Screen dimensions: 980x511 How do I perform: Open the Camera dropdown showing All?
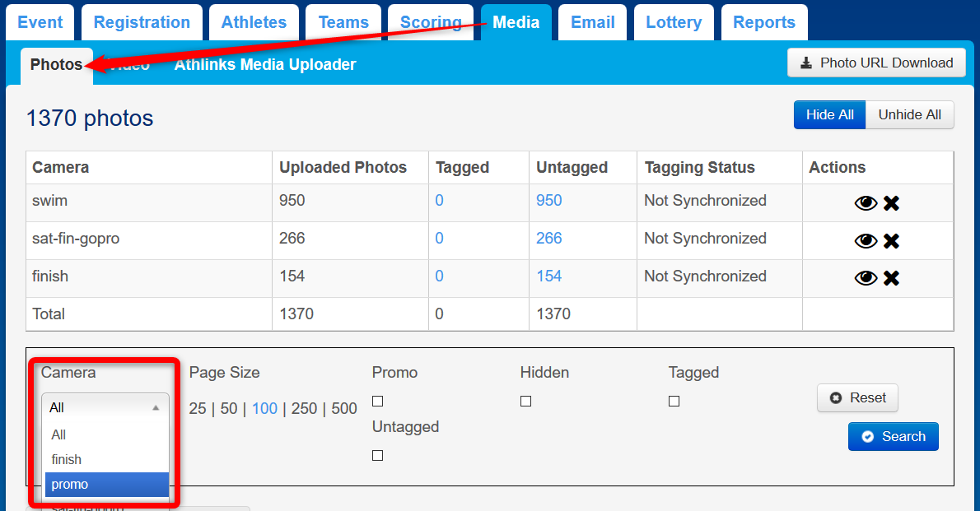105,407
